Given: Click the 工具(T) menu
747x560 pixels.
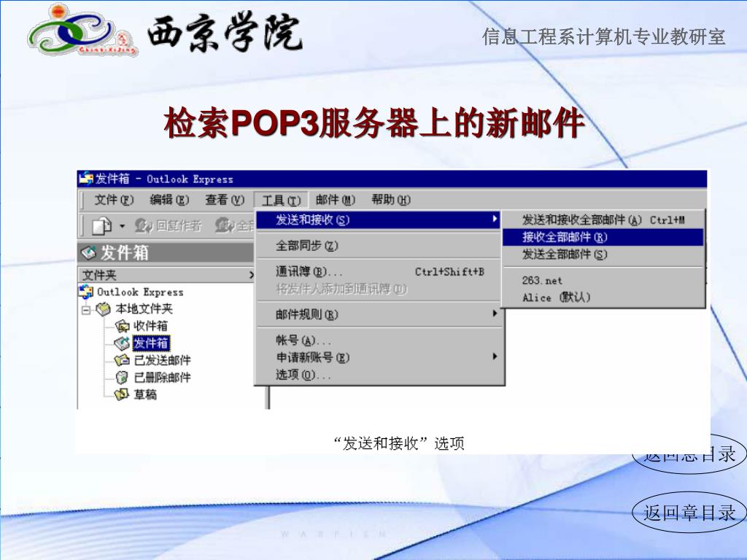Looking at the screenshot, I should click(281, 201).
